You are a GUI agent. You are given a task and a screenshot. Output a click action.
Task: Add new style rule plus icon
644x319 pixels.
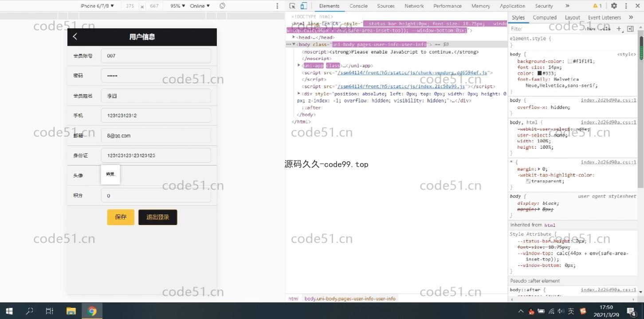(x=619, y=28)
